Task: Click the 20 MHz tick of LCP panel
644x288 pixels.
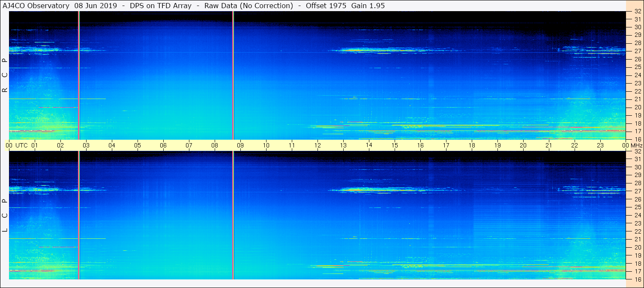Action: (638, 247)
